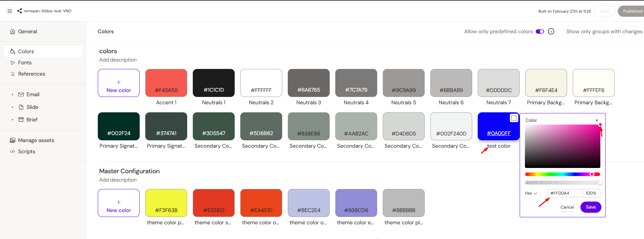Click the info icon next to predefined colors
Image resolution: width=644 pixels, height=239 pixels.
(x=551, y=31)
